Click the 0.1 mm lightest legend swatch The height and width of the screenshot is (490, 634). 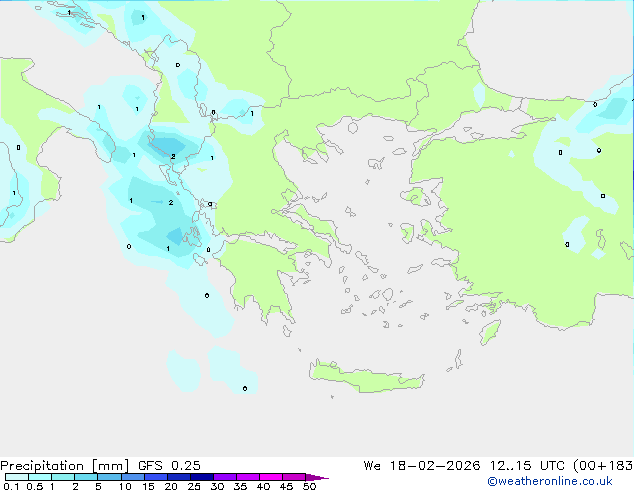[17, 477]
